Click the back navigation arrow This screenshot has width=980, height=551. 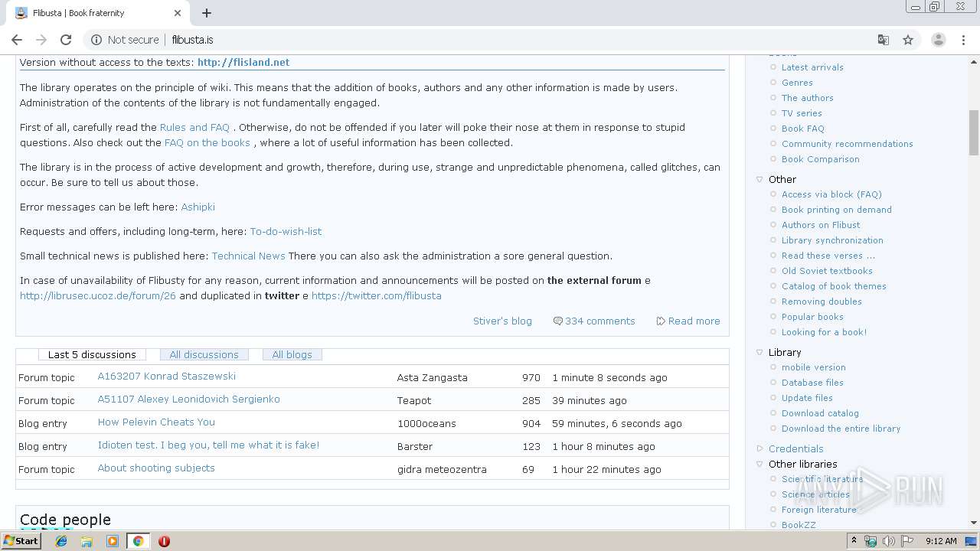click(17, 40)
